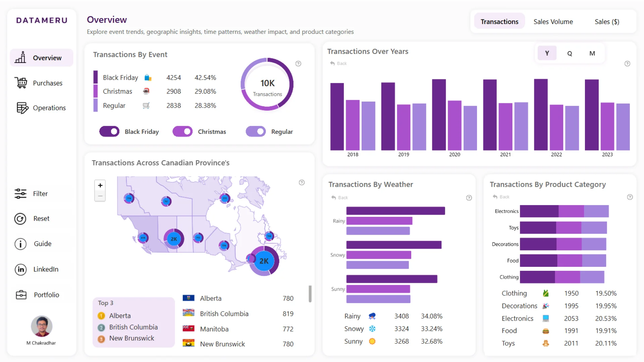Click the Black Friday shopping bag icon

click(x=148, y=78)
